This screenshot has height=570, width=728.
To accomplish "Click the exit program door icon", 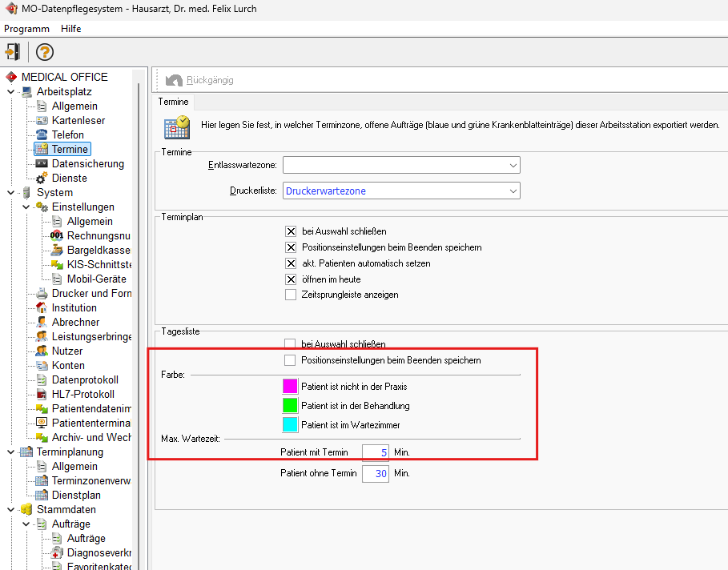I will [12, 52].
